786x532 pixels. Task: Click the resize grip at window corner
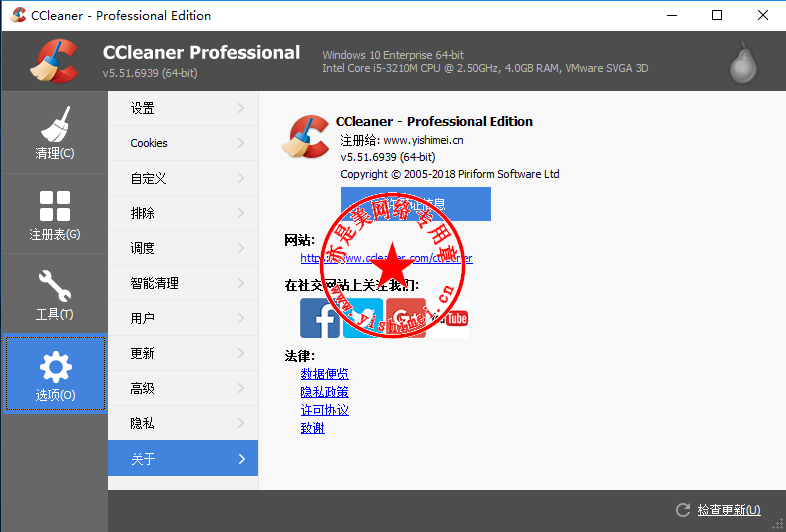(777, 523)
